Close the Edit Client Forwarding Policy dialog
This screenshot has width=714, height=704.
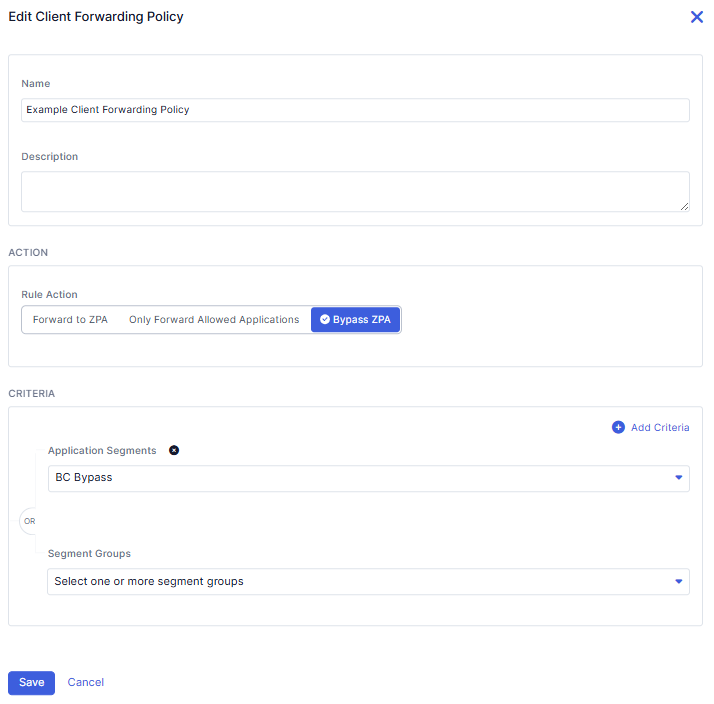[x=696, y=17]
